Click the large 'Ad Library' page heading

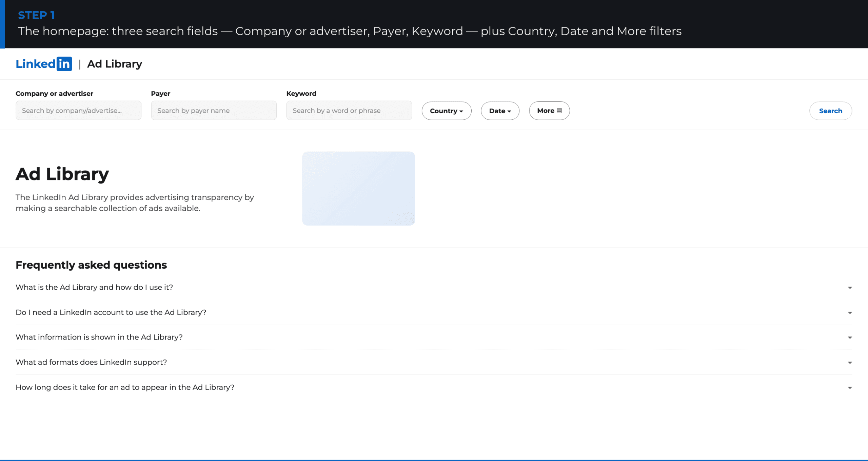point(62,174)
